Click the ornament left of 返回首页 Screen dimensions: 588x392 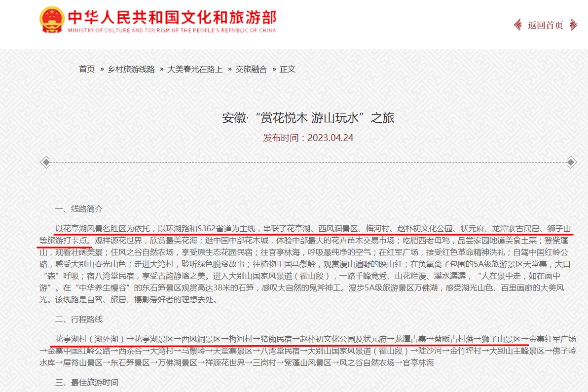point(518,25)
